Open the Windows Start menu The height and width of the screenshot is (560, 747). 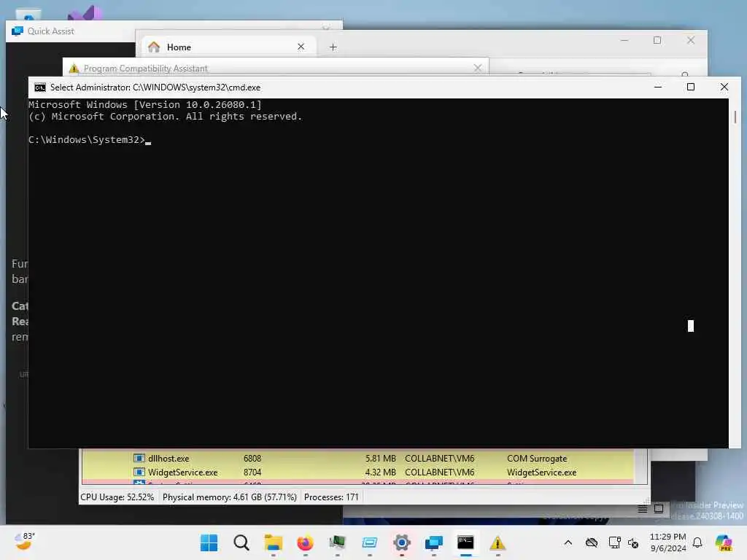pyautogui.click(x=209, y=542)
